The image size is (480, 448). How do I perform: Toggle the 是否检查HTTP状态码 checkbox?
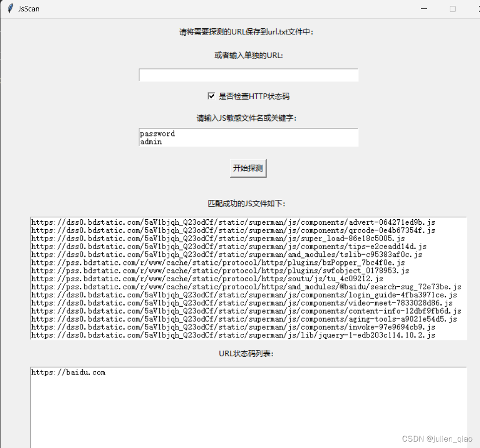point(211,96)
